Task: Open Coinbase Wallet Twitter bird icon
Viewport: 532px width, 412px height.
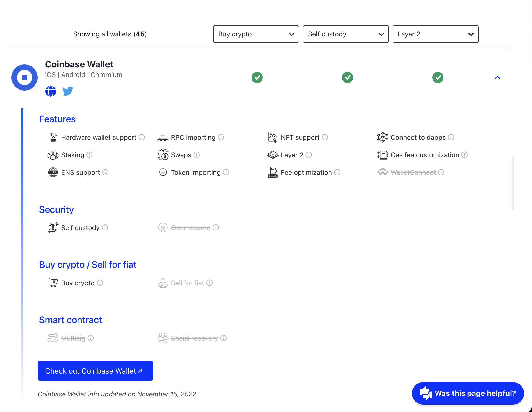Action: click(67, 91)
